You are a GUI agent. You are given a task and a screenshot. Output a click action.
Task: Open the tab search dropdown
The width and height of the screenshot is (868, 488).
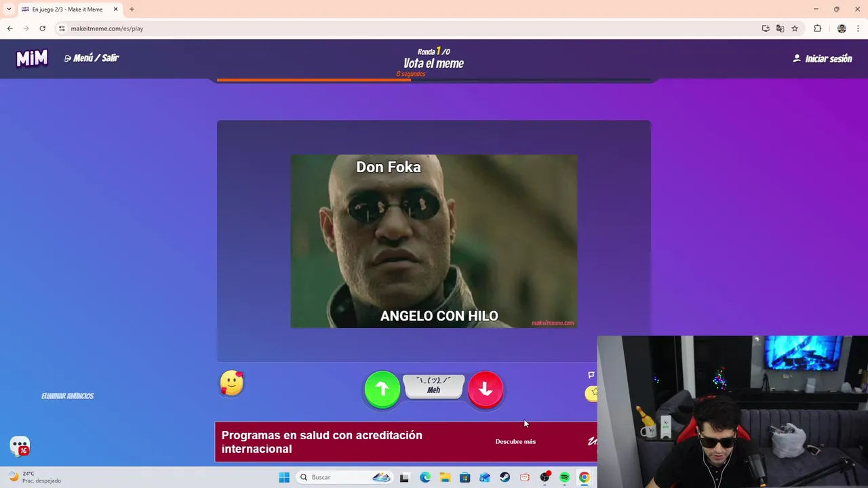[9, 9]
